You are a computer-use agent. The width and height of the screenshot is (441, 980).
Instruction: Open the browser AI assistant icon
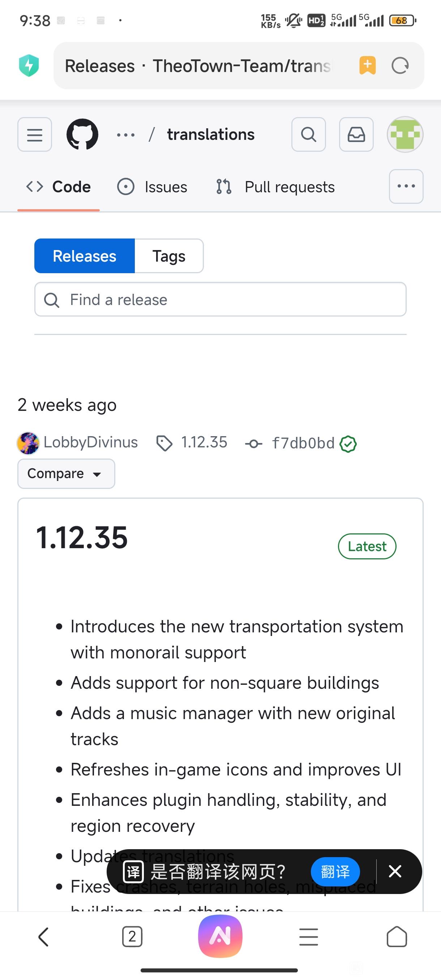click(220, 936)
